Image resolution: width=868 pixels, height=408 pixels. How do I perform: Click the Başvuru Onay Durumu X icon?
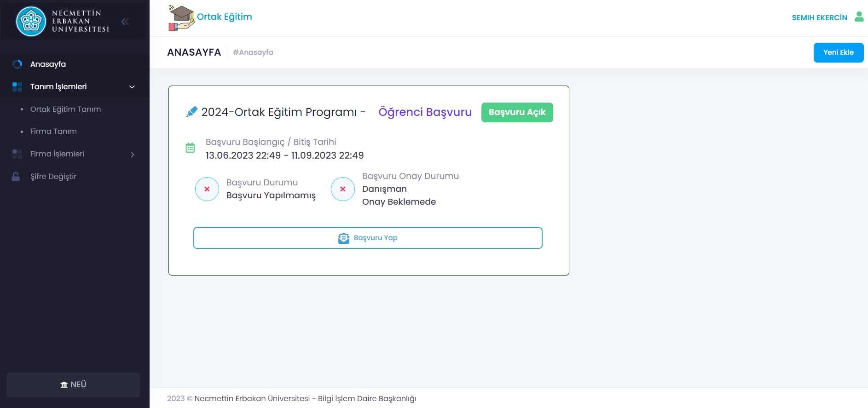(x=343, y=189)
